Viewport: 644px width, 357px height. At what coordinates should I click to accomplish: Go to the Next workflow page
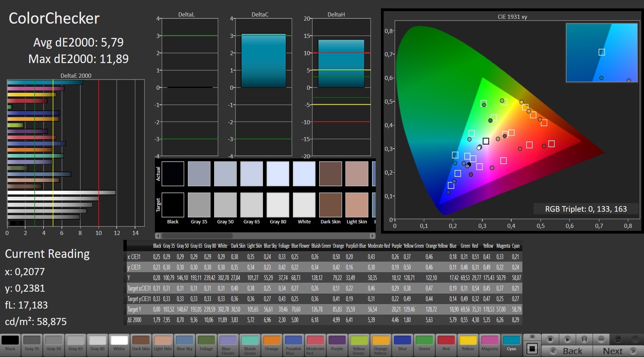click(x=612, y=351)
